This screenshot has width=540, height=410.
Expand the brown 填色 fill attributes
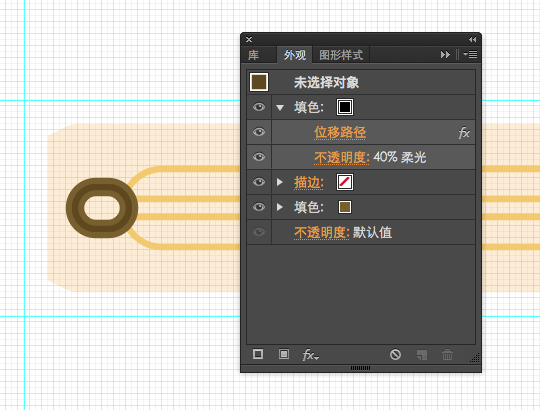(280, 207)
